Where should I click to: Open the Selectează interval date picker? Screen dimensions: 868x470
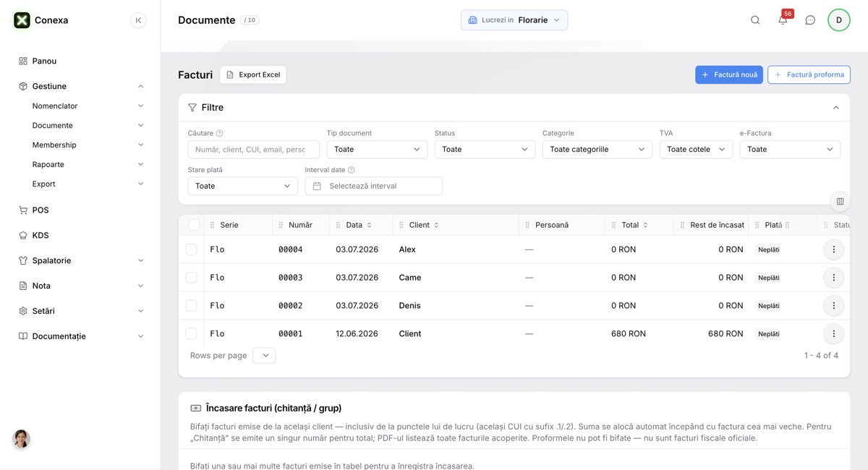373,187
